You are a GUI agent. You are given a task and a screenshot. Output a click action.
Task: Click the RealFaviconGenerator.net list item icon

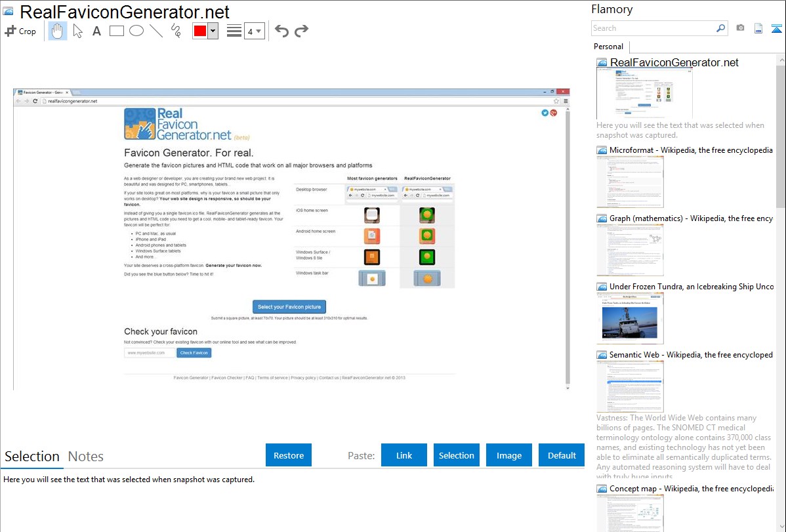[602, 63]
